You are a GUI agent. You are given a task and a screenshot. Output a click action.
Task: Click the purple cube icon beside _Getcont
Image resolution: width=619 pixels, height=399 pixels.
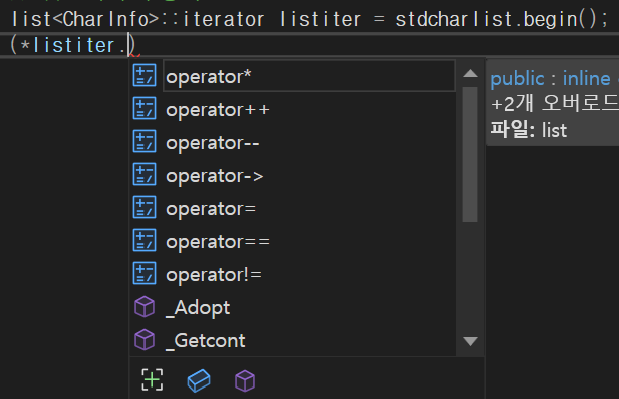tap(144, 340)
